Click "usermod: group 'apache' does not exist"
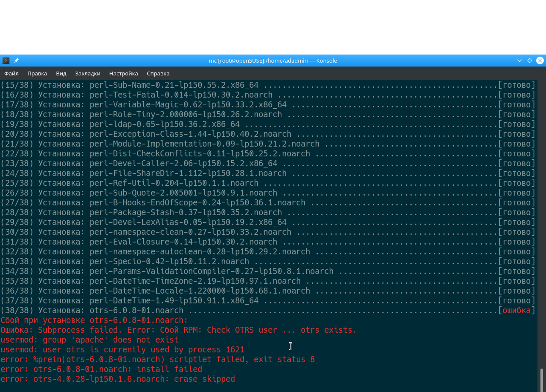 [x=90, y=340]
